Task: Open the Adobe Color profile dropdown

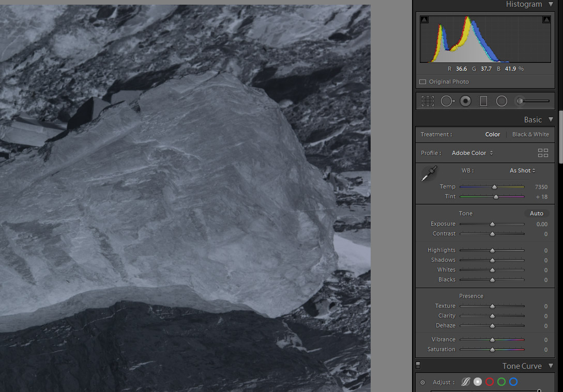Action: [472, 153]
